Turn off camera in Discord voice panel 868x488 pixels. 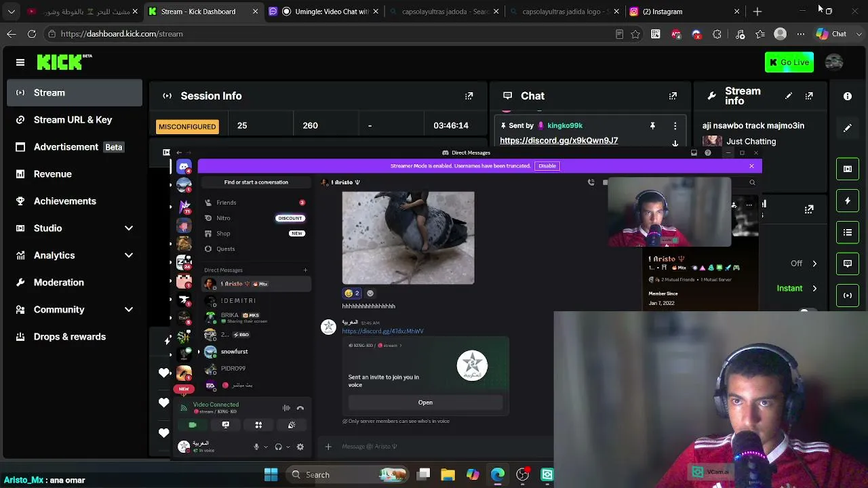coord(193,425)
